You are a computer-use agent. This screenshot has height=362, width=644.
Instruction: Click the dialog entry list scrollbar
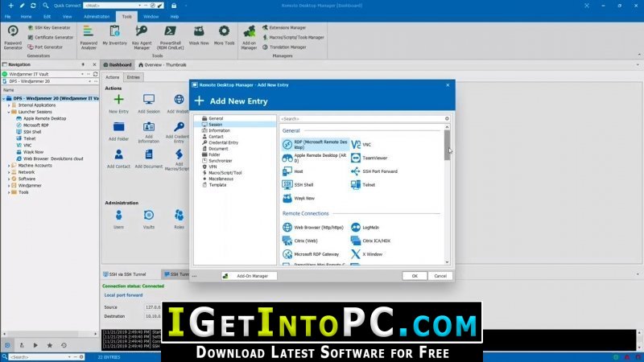(x=447, y=146)
